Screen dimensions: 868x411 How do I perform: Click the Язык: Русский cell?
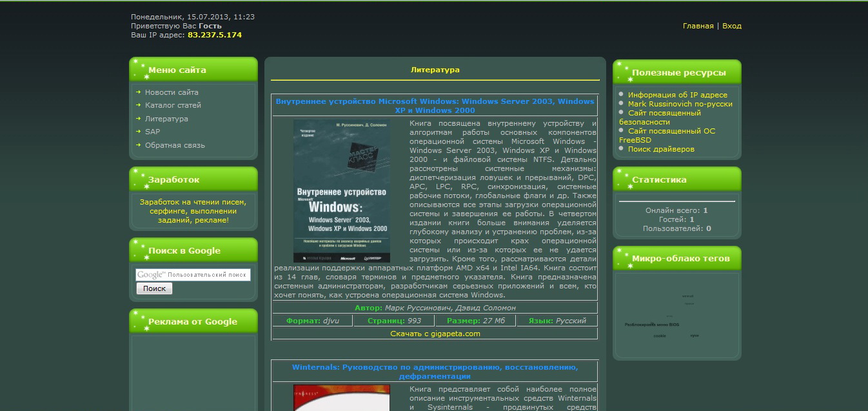(x=557, y=321)
